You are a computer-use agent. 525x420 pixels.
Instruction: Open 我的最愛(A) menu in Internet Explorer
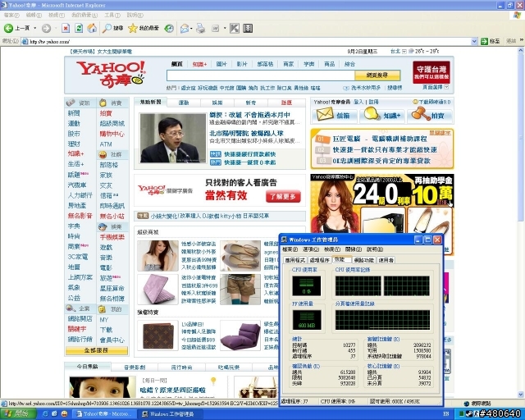click(x=84, y=15)
